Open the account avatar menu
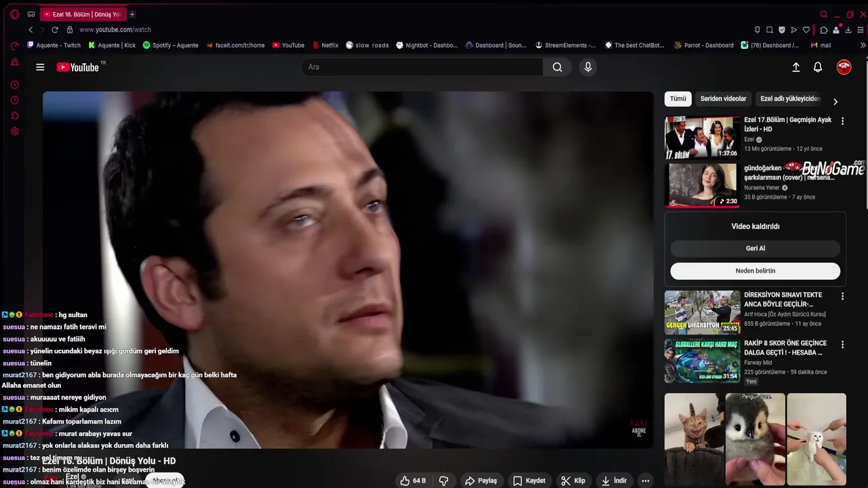Viewport: 868px width, 488px height. point(844,66)
